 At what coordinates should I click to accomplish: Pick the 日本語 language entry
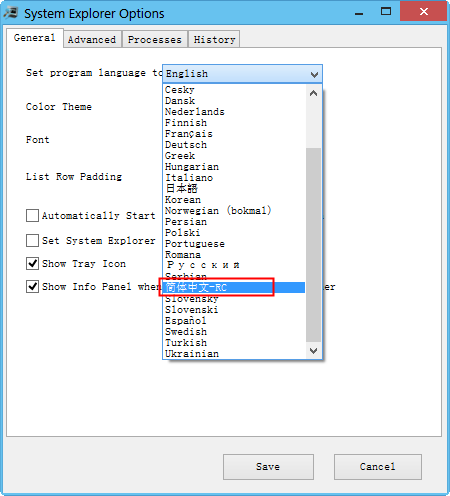235,189
